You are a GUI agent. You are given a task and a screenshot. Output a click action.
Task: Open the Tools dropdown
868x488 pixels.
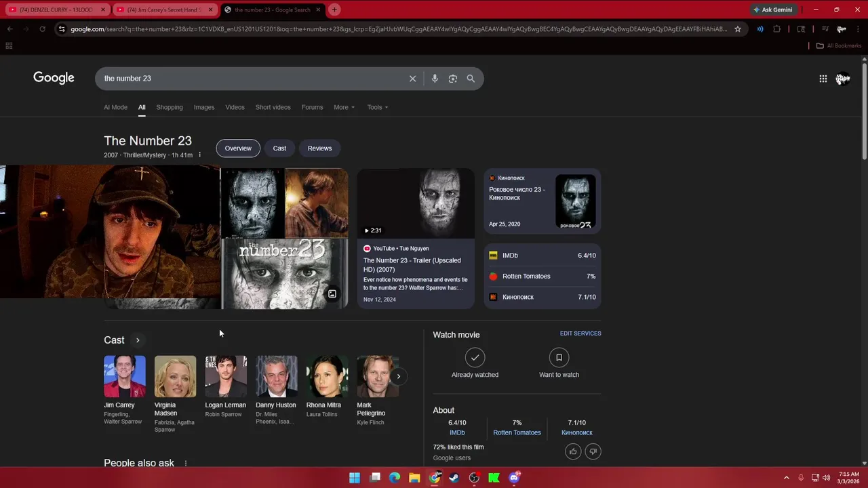tap(378, 107)
